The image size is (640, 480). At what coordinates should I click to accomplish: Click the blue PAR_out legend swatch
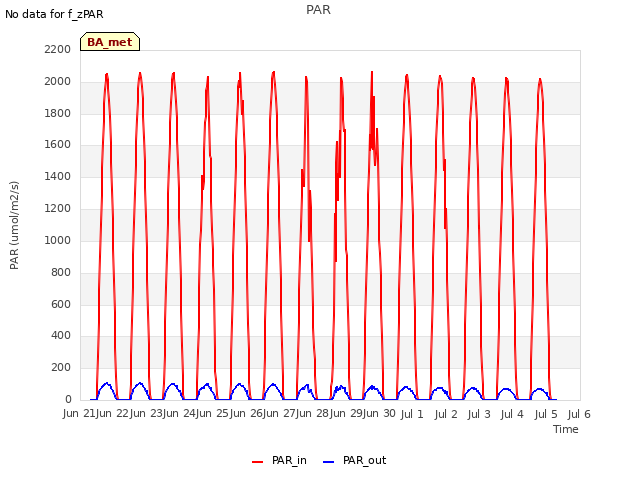pyautogui.click(x=329, y=462)
